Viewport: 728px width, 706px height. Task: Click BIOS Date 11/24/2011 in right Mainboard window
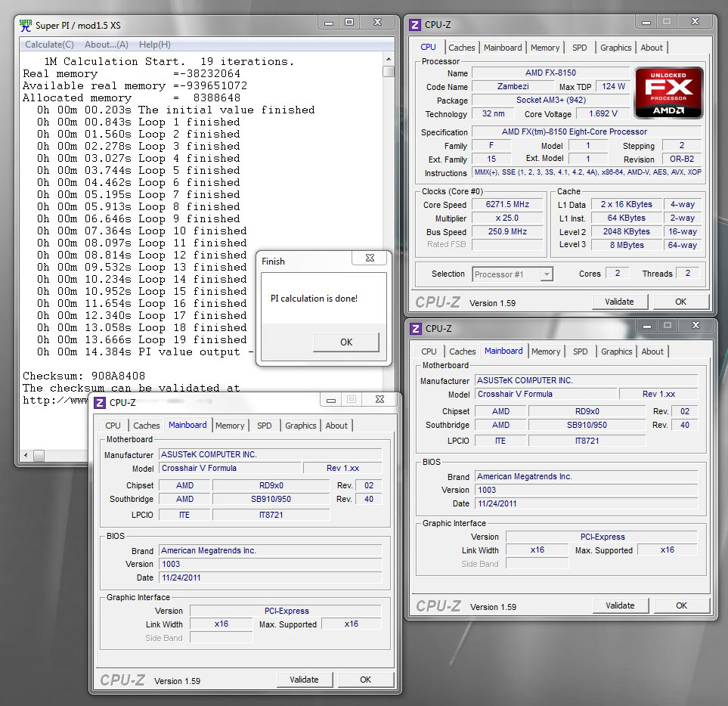[x=587, y=503]
